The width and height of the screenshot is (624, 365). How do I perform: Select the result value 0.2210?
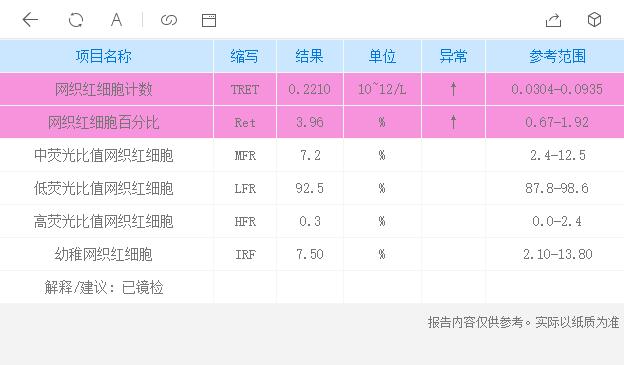(310, 89)
